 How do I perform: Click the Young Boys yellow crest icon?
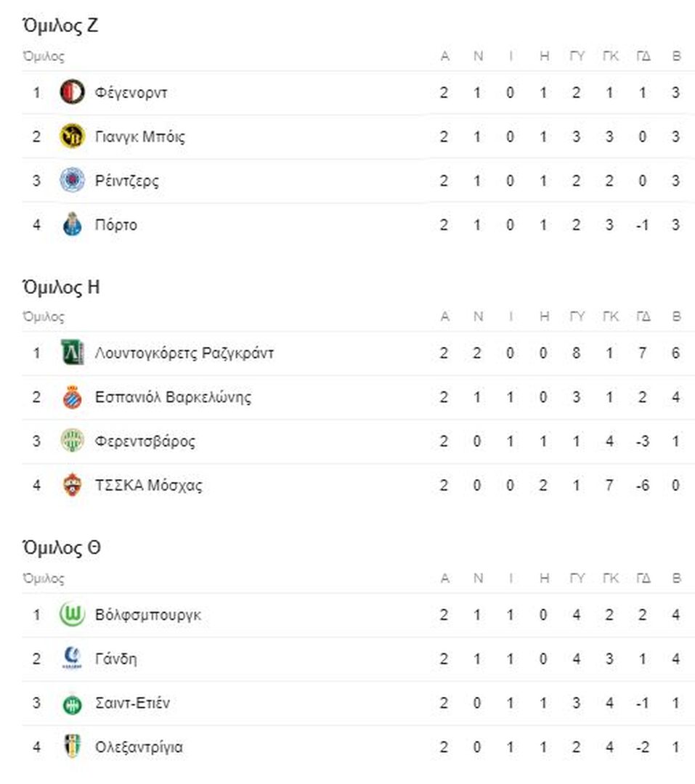(x=72, y=136)
